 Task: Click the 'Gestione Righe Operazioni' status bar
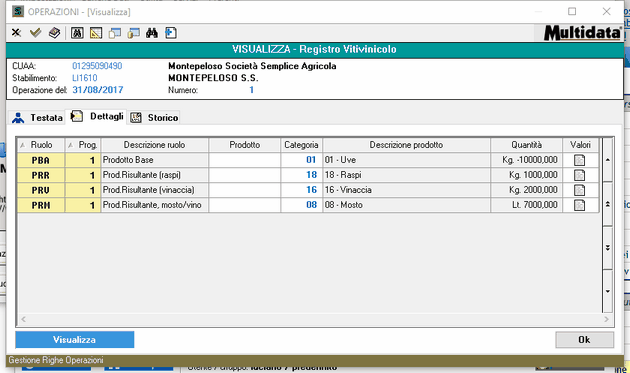[315, 360]
